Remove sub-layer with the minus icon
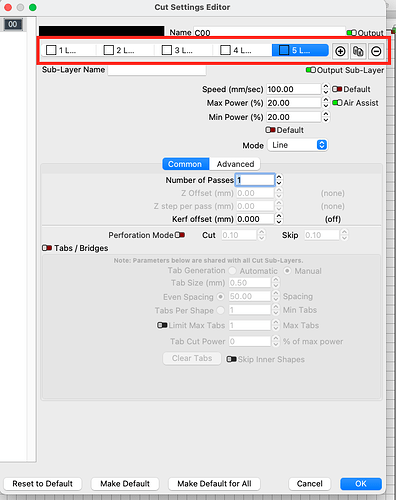The width and height of the screenshot is (396, 500). pos(376,51)
